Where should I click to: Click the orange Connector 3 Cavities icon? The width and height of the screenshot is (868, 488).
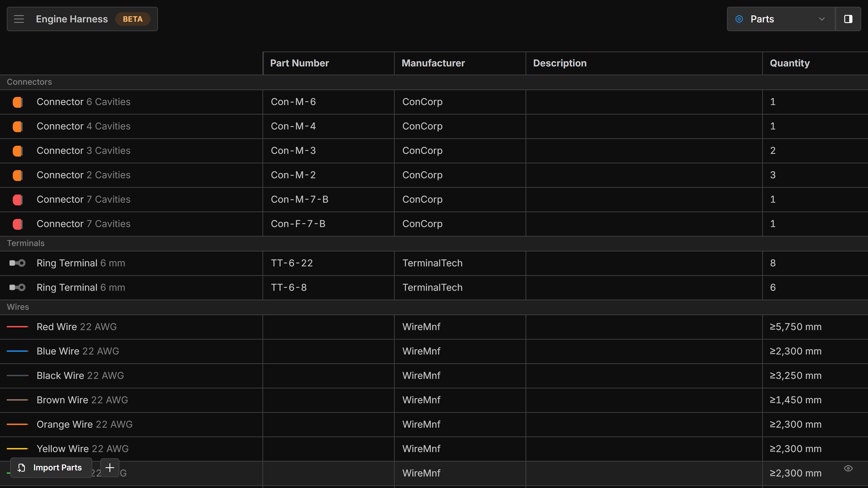(x=18, y=151)
